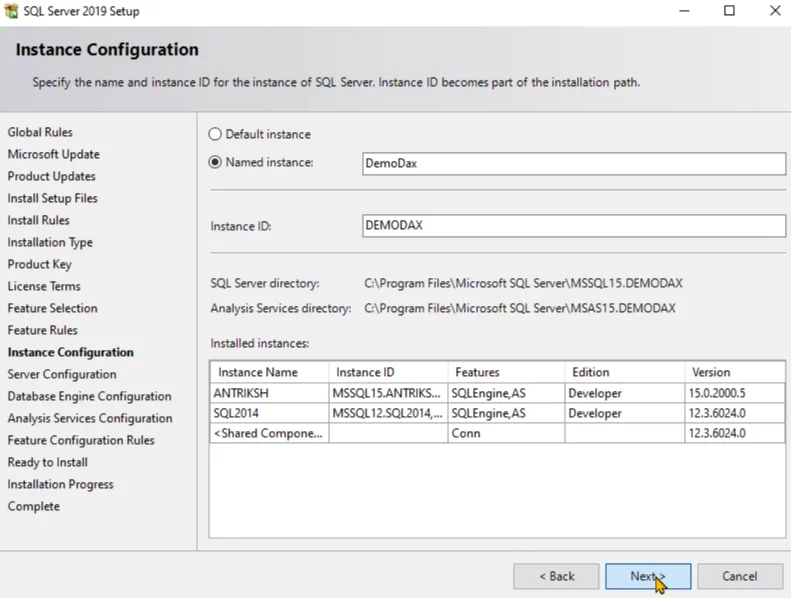Screen dimensions: 791x598
Task: Click the Analysis Services directory path MSAS15.DEMODAX
Action: click(520, 308)
